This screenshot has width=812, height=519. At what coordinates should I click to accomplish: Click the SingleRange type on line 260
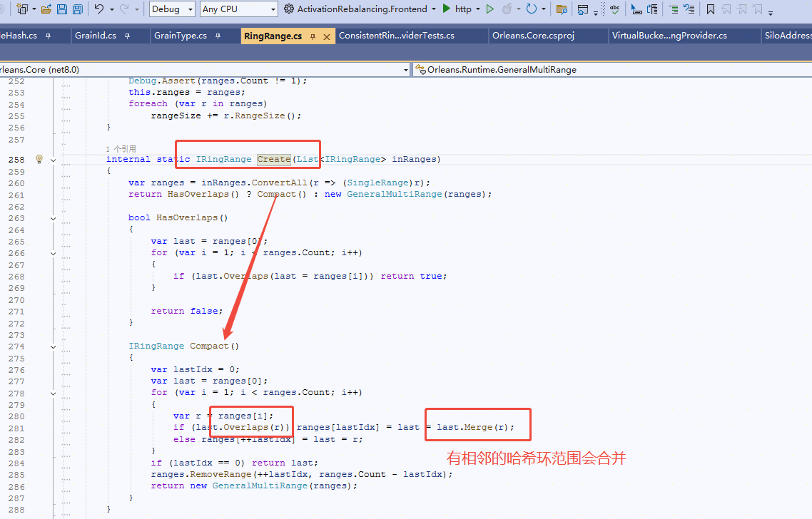pos(377,183)
